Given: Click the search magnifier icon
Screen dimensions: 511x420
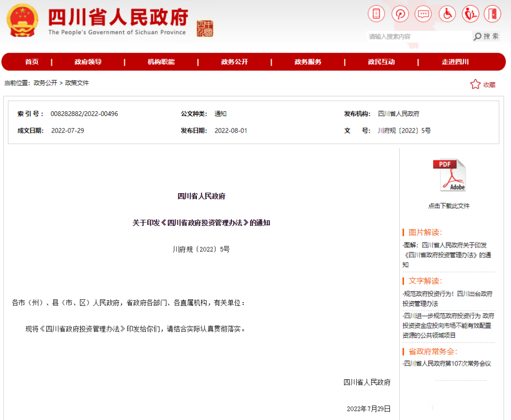Looking at the screenshot, I should click(476, 36).
